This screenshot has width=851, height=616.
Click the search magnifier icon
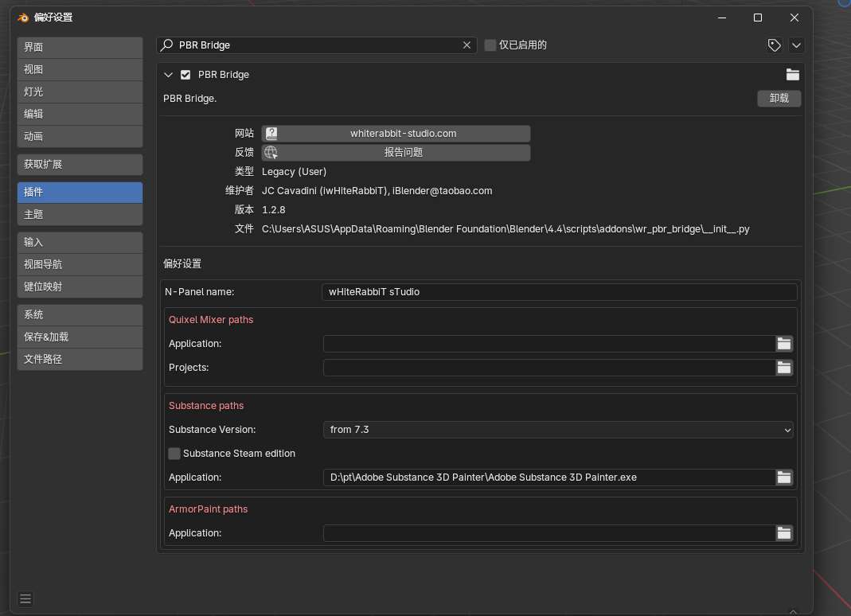click(x=167, y=45)
